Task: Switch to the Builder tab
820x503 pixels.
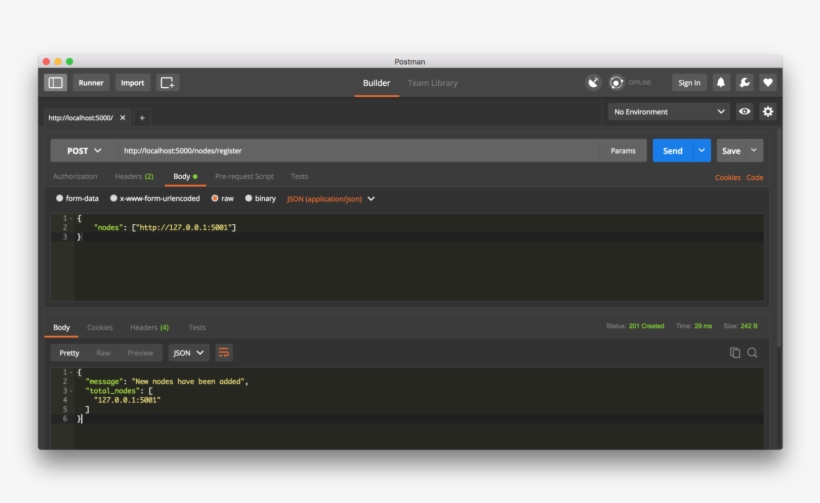Action: pos(377,83)
